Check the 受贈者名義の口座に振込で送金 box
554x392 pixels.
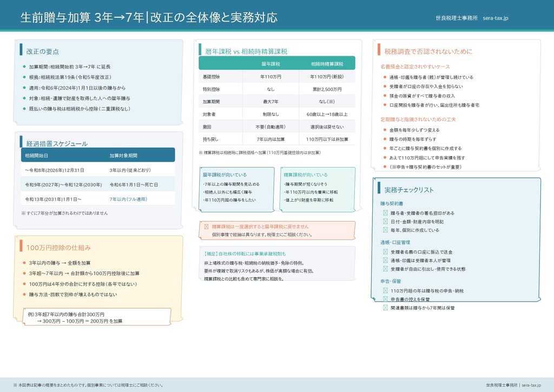tap(386, 252)
